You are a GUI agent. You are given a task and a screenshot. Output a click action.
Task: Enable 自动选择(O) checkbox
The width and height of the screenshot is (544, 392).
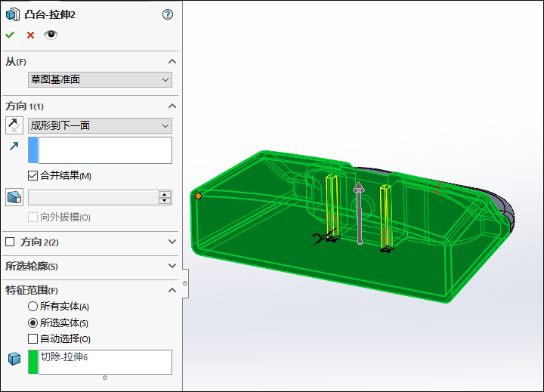tap(32, 338)
